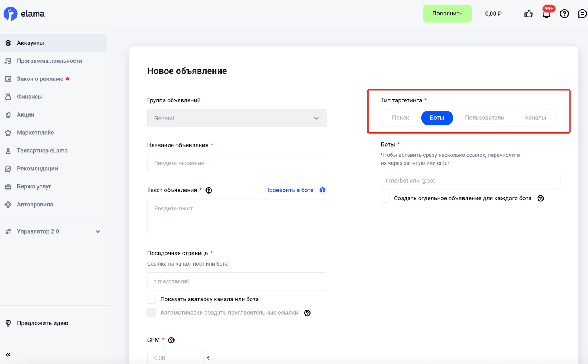
Task: Open the chat message icon
Action: pos(582,14)
